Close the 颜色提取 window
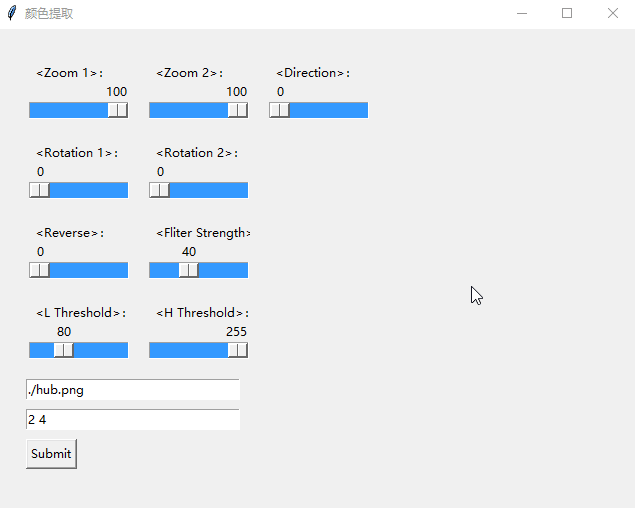Image resolution: width=635 pixels, height=508 pixels. 612,14
